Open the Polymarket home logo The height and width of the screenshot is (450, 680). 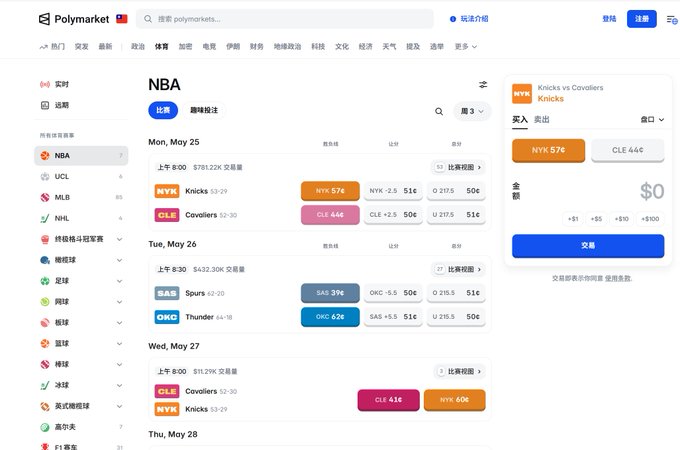pos(74,19)
